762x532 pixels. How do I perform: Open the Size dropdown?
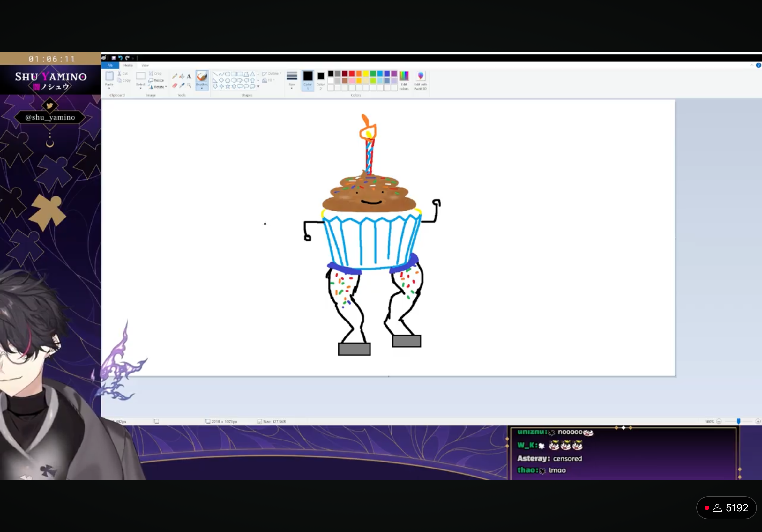tap(292, 80)
